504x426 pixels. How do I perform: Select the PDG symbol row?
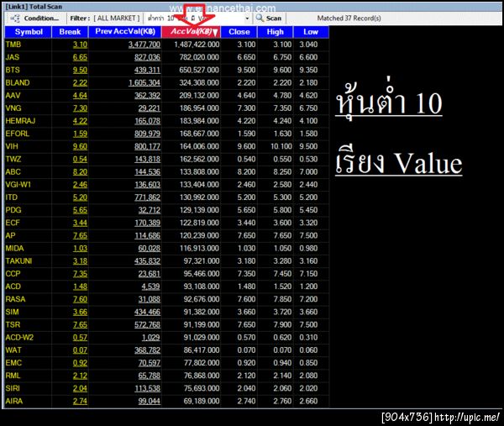point(167,210)
